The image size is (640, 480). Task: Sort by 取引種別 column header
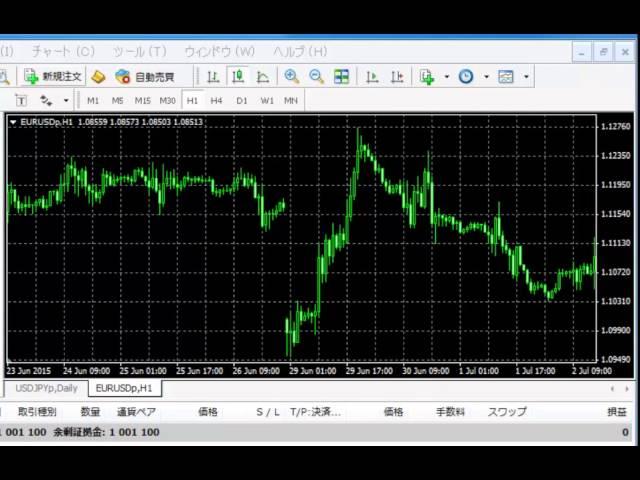[x=37, y=412]
